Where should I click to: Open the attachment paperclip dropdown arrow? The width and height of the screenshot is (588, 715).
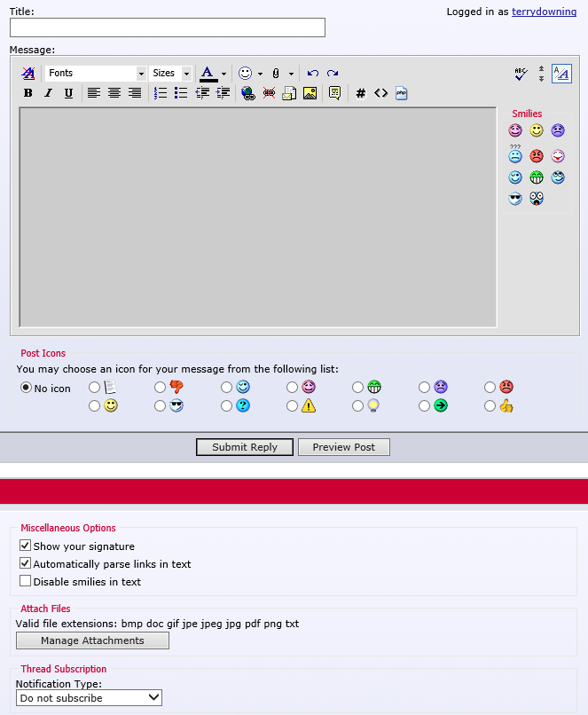pos(291,74)
